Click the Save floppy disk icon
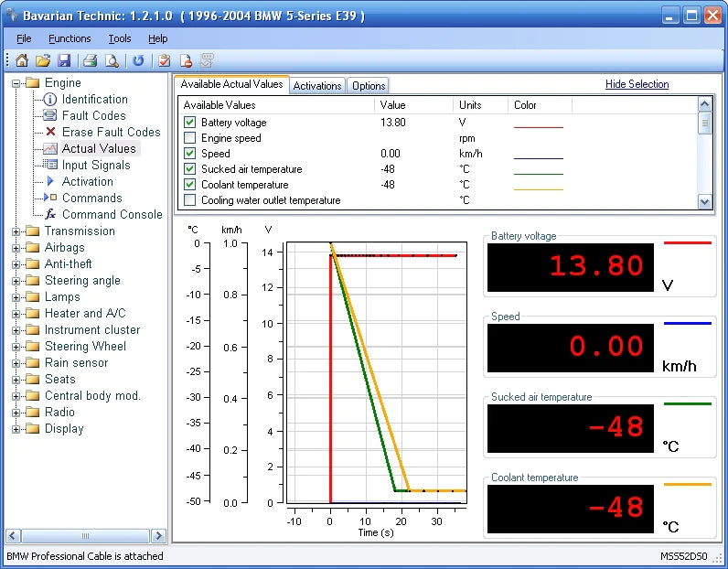The height and width of the screenshot is (569, 728). click(64, 61)
